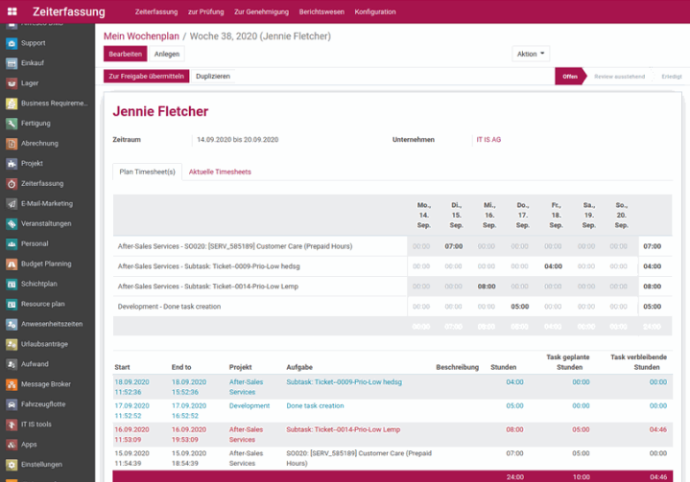Open the Einstellungen gear icon
This screenshot has height=482, width=690.
click(x=10, y=464)
